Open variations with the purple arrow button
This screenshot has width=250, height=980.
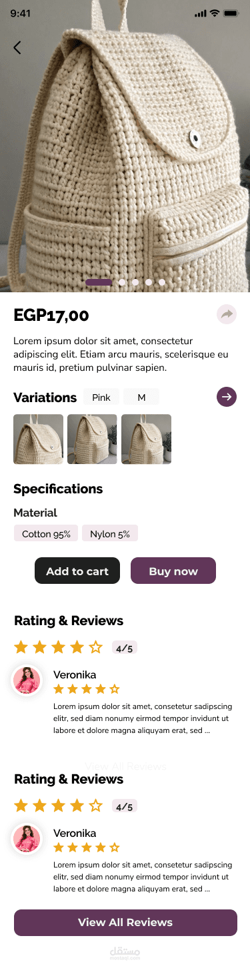(227, 397)
